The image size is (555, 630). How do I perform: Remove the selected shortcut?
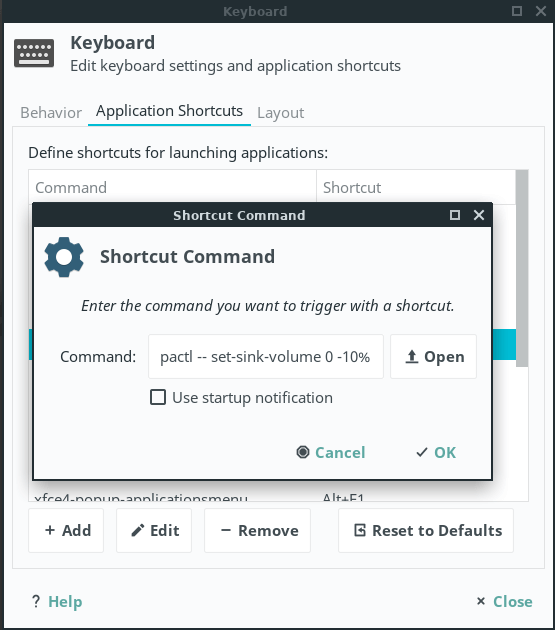[x=257, y=530]
